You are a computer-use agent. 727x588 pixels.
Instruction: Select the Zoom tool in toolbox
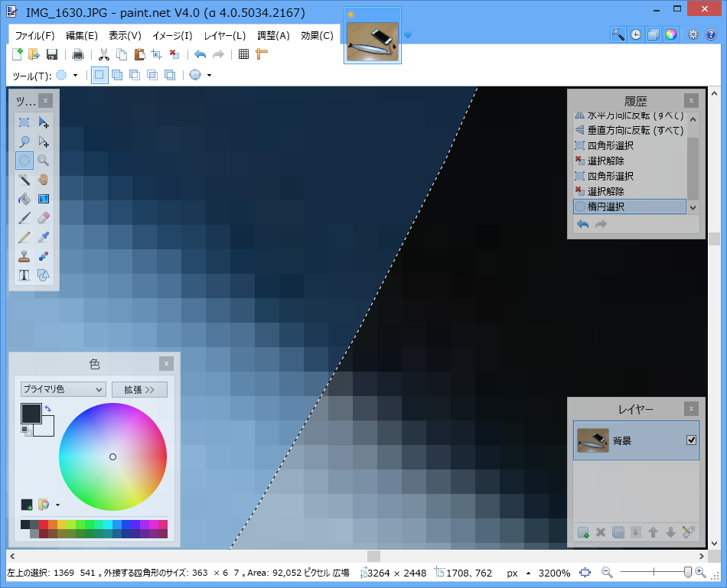coord(44,161)
